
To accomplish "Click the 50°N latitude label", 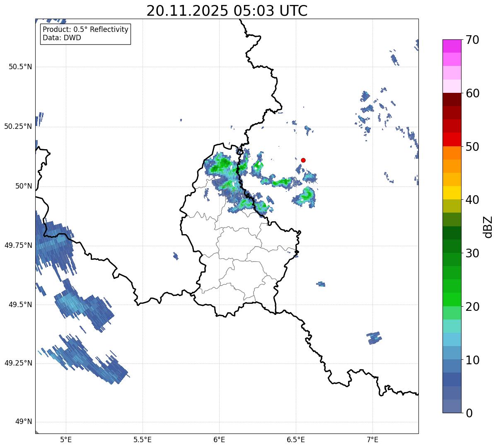I will 24,186.
